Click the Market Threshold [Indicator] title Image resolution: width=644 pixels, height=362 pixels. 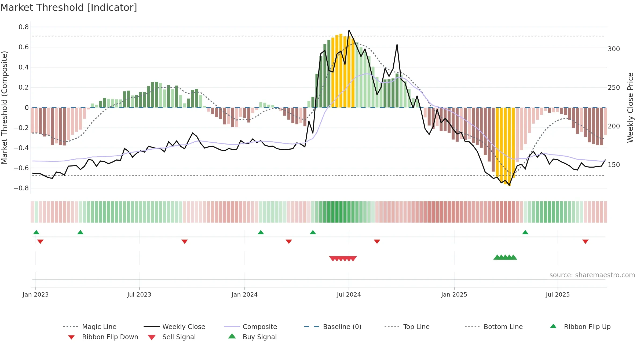[x=69, y=8]
